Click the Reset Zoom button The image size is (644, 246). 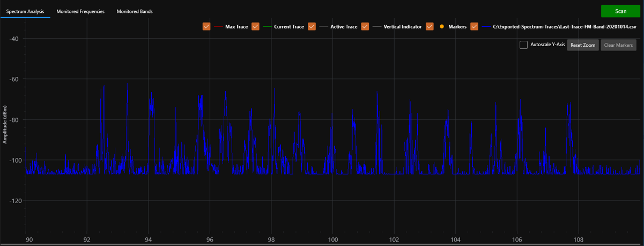583,45
